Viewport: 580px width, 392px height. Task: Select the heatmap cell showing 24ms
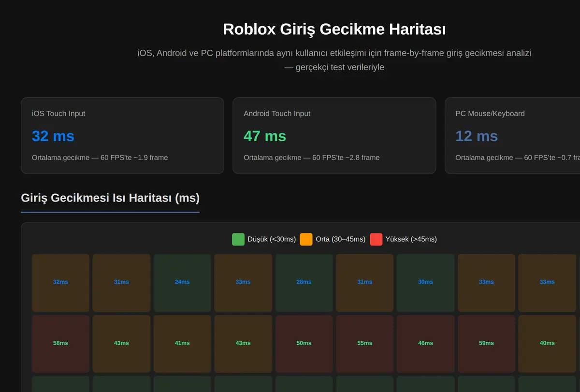click(x=182, y=283)
